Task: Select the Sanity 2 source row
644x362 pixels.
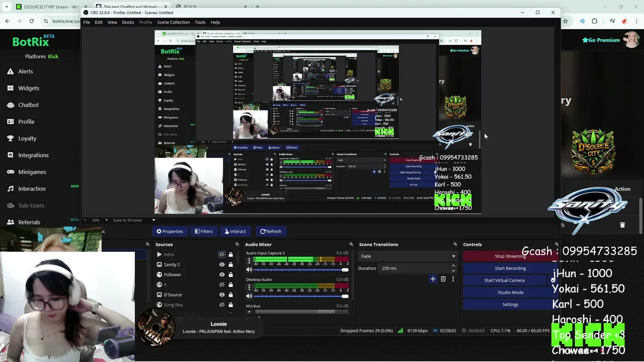Action: (194, 264)
